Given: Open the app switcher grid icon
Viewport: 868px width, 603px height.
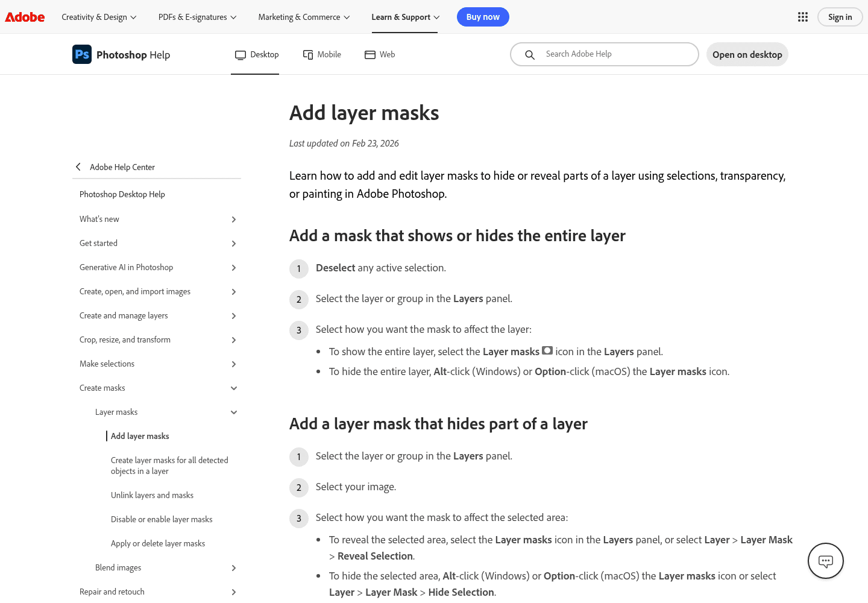Looking at the screenshot, I should click(803, 17).
